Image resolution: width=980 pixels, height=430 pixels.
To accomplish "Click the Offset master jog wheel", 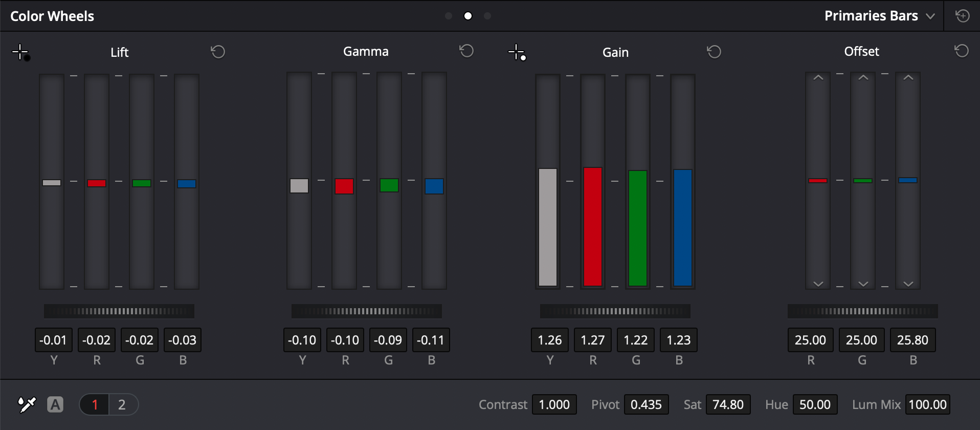I will 863,311.
